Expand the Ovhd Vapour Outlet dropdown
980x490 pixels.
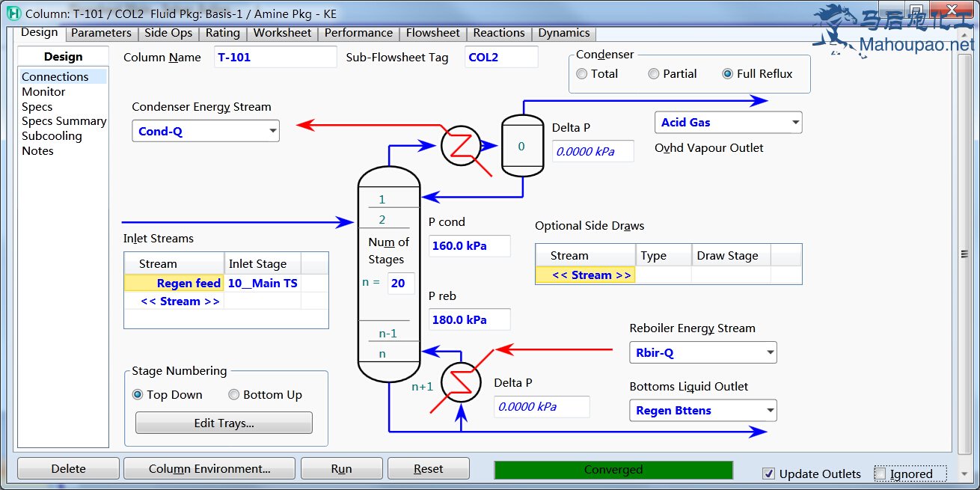(794, 123)
